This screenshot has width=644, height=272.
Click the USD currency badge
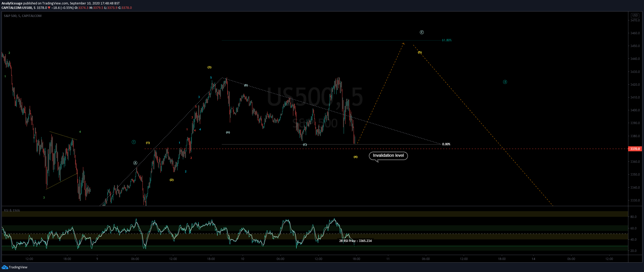click(635, 15)
